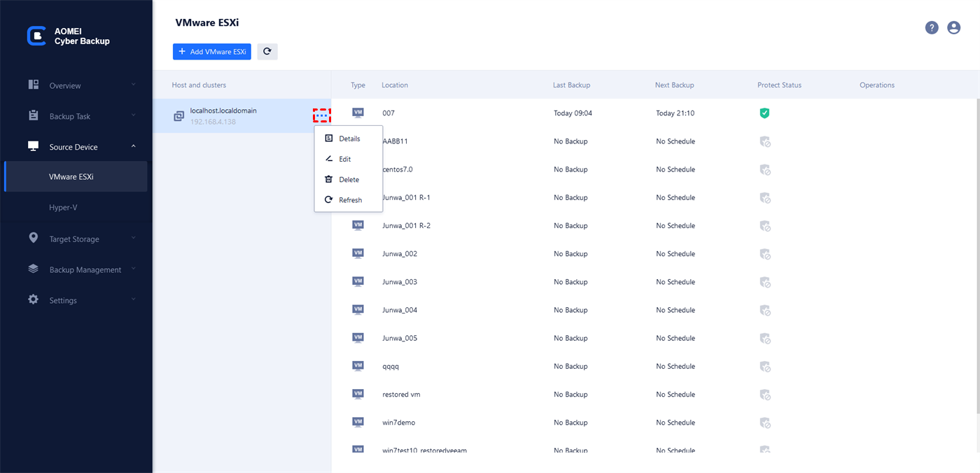This screenshot has width=980, height=473.
Task: Expand the Target Storage section chevron
Action: 133,238
